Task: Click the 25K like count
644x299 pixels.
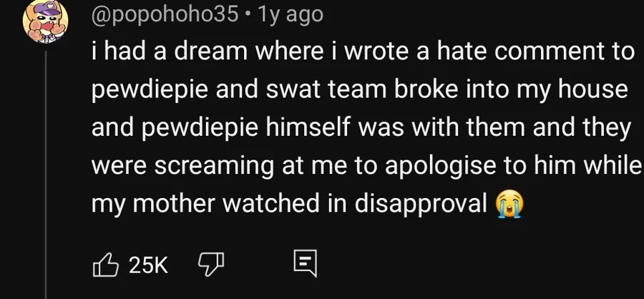Action: click(149, 265)
